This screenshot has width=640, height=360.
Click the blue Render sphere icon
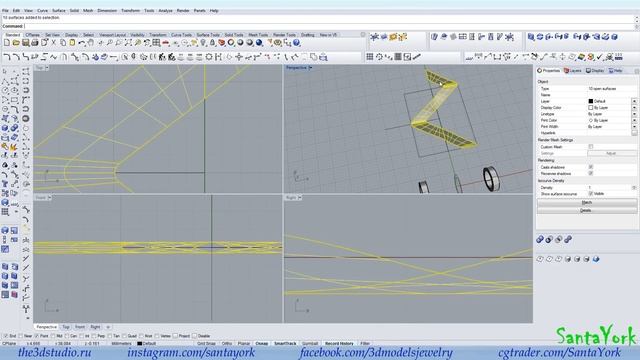[x=259, y=43]
